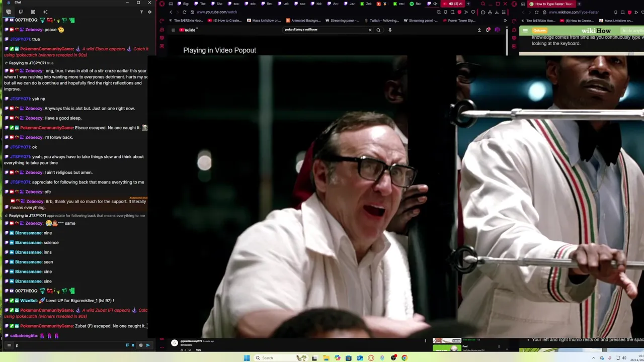Show hidden system tray icons chevron

pyautogui.click(x=594, y=358)
